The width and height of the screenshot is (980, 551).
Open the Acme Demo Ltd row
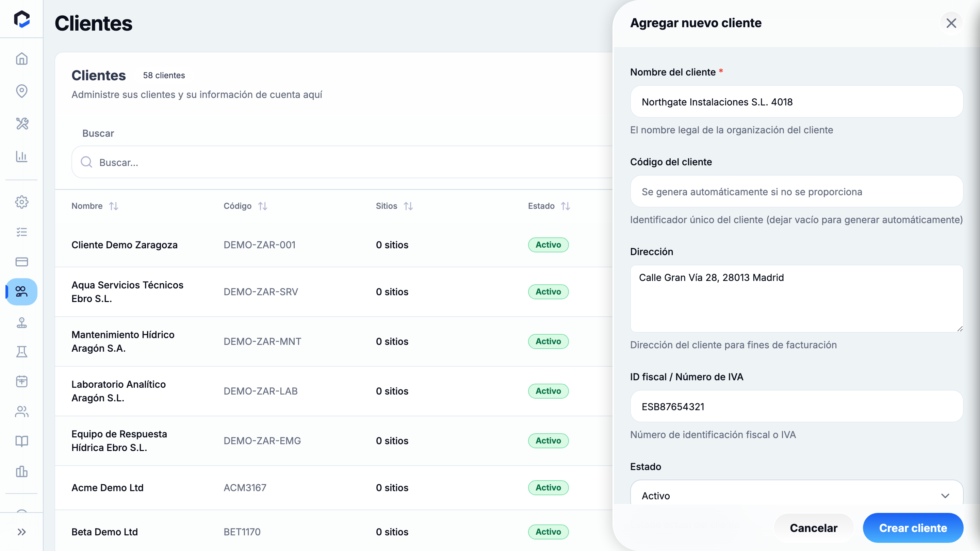pos(333,487)
